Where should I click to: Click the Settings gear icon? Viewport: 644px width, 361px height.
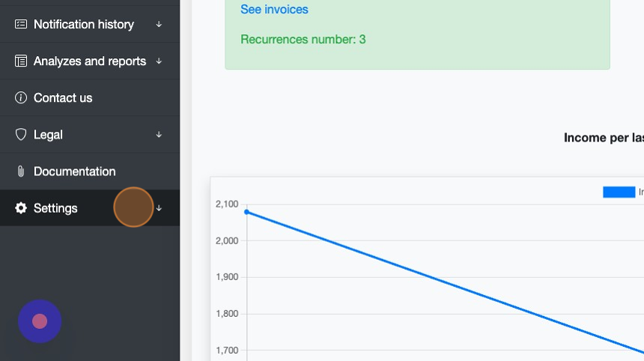click(x=21, y=208)
